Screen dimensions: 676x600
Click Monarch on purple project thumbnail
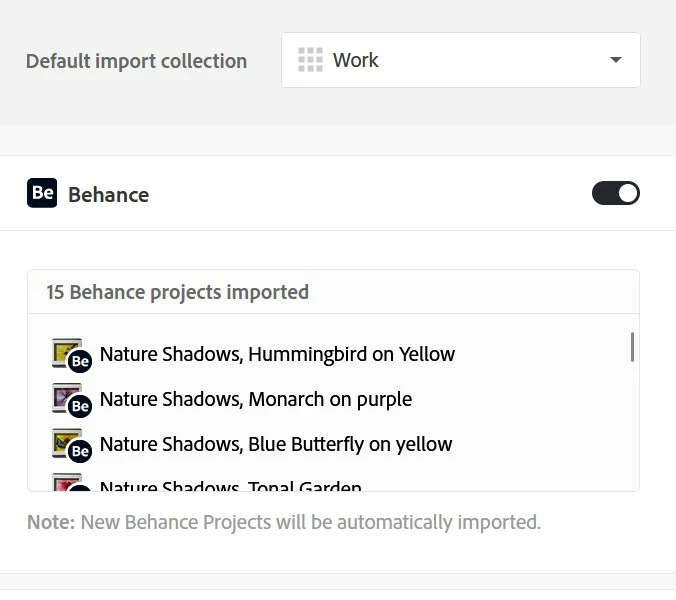coord(64,395)
